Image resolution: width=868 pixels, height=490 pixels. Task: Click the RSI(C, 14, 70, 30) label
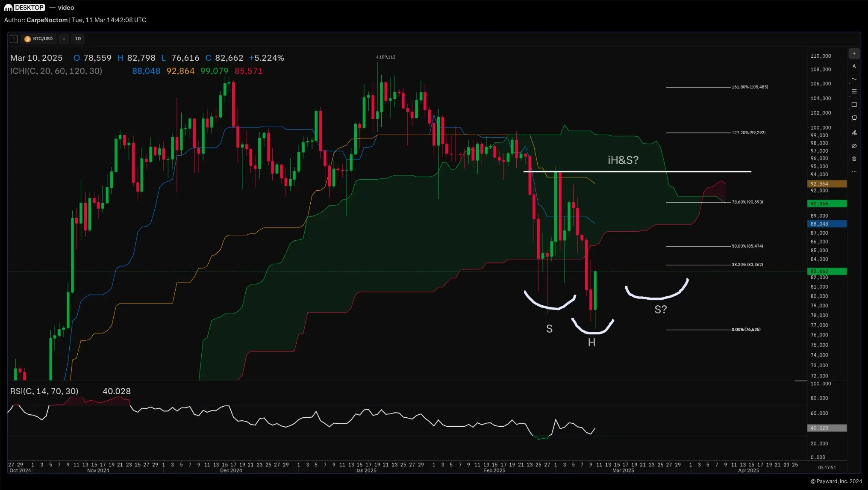click(44, 391)
